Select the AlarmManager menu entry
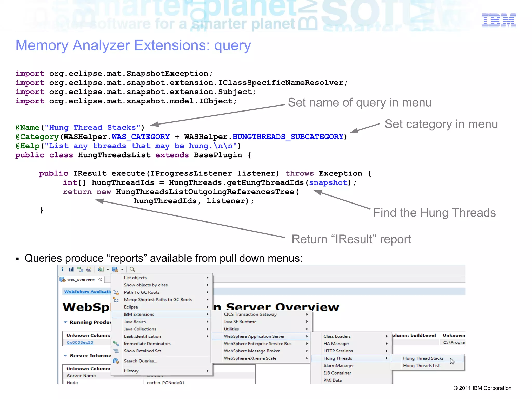The height and width of the screenshot is (399, 532). point(351,365)
